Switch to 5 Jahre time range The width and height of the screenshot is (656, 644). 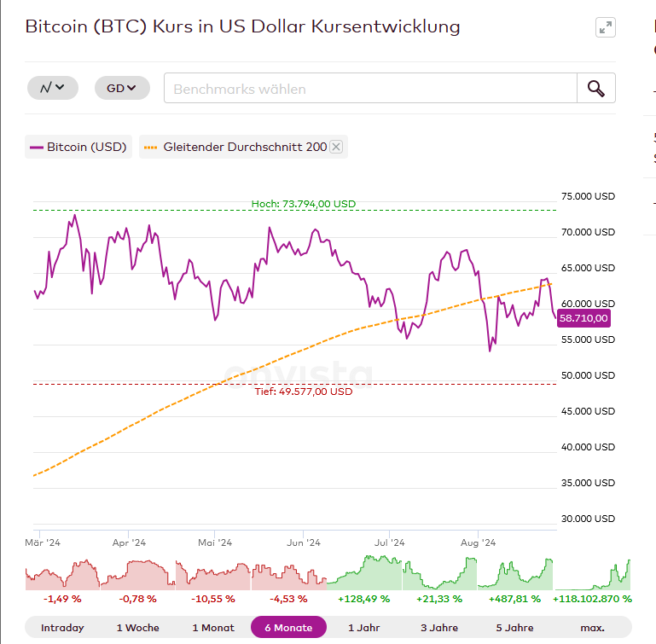pos(514,628)
